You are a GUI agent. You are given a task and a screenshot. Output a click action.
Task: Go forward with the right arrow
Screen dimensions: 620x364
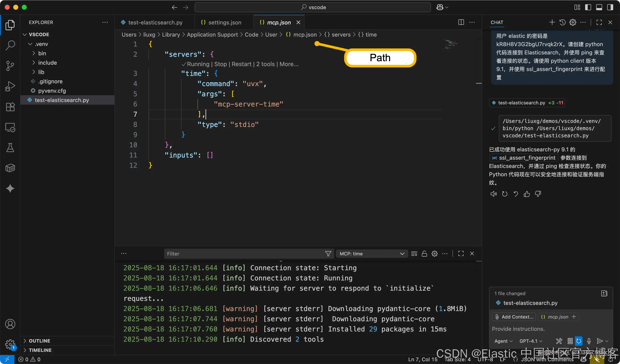coord(186,7)
